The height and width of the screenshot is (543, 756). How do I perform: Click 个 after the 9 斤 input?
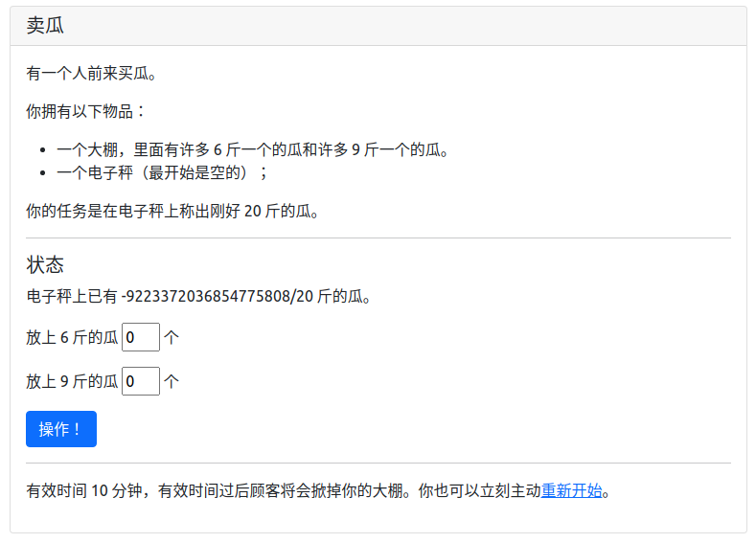coord(172,381)
